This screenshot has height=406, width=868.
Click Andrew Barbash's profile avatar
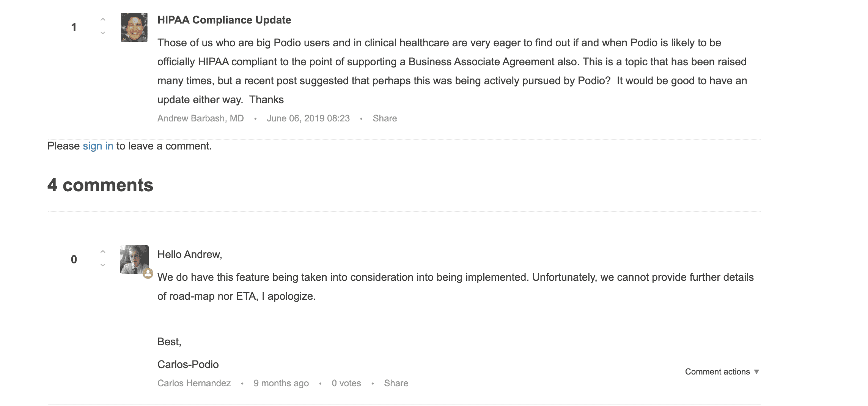click(x=134, y=27)
